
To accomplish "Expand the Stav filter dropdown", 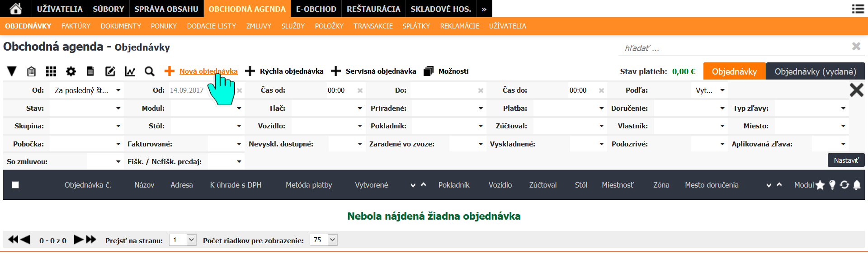I will 86,108.
